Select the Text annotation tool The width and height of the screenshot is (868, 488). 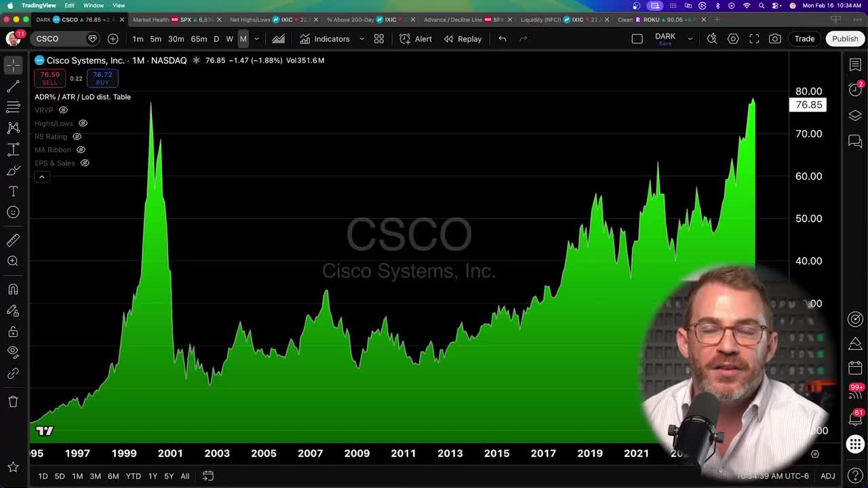click(13, 192)
